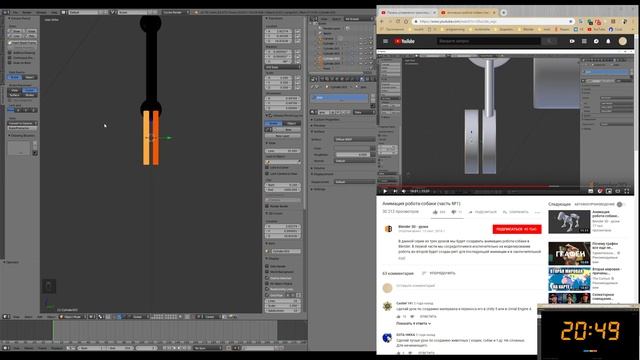This screenshot has height=360, width=640.
Task: Open the Blender bookmark in Chrome bookmarks bar
Action: 525,29
